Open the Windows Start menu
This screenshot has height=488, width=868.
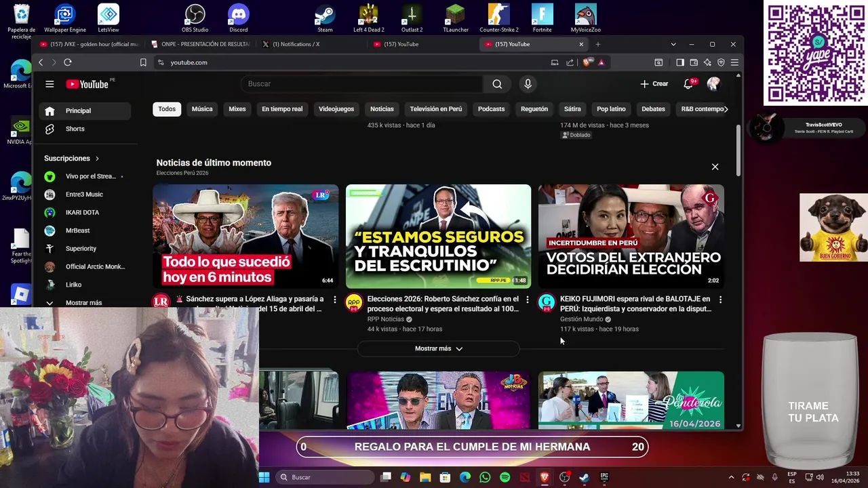coord(264,477)
